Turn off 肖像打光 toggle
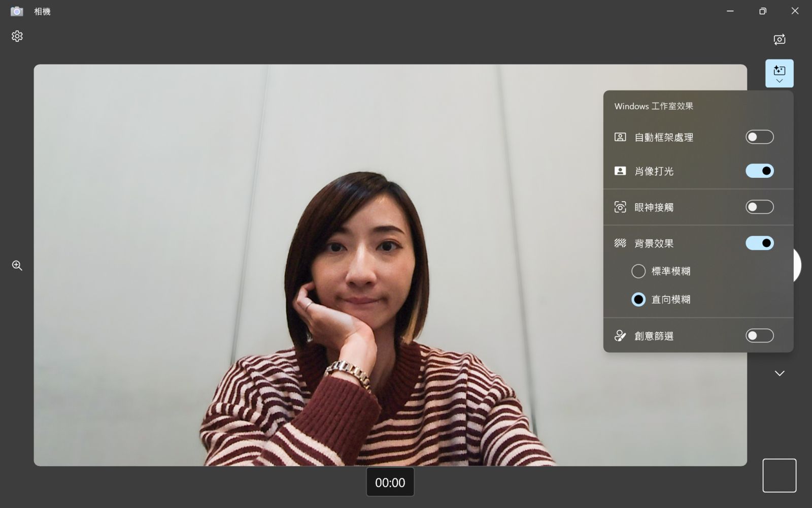 point(760,171)
